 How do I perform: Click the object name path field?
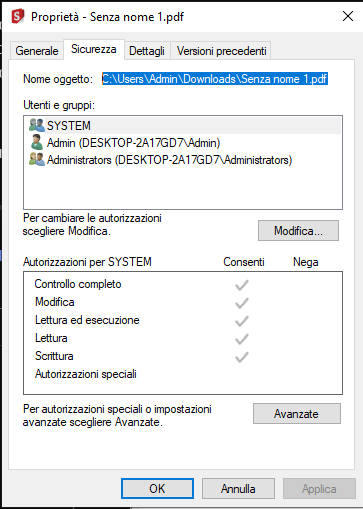point(215,79)
